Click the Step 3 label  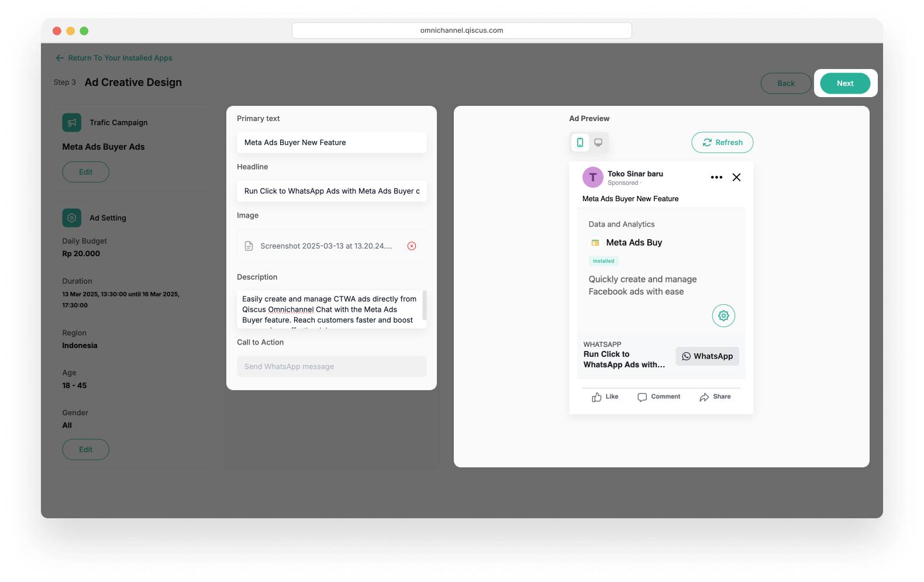[x=65, y=82]
